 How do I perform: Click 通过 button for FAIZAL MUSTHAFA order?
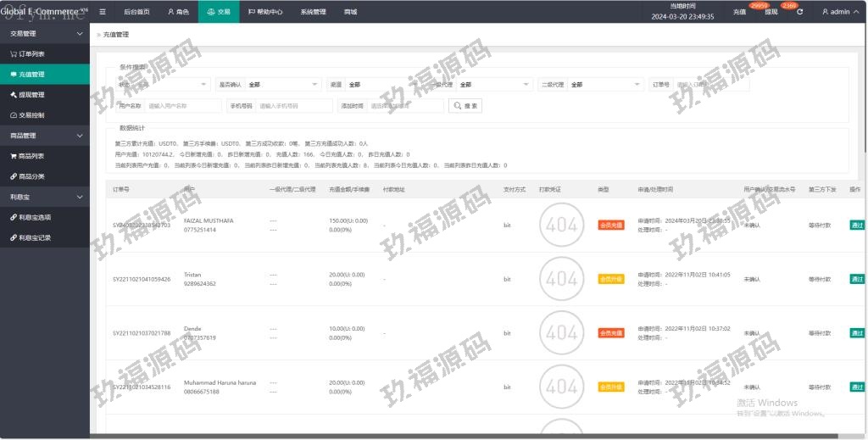(857, 225)
